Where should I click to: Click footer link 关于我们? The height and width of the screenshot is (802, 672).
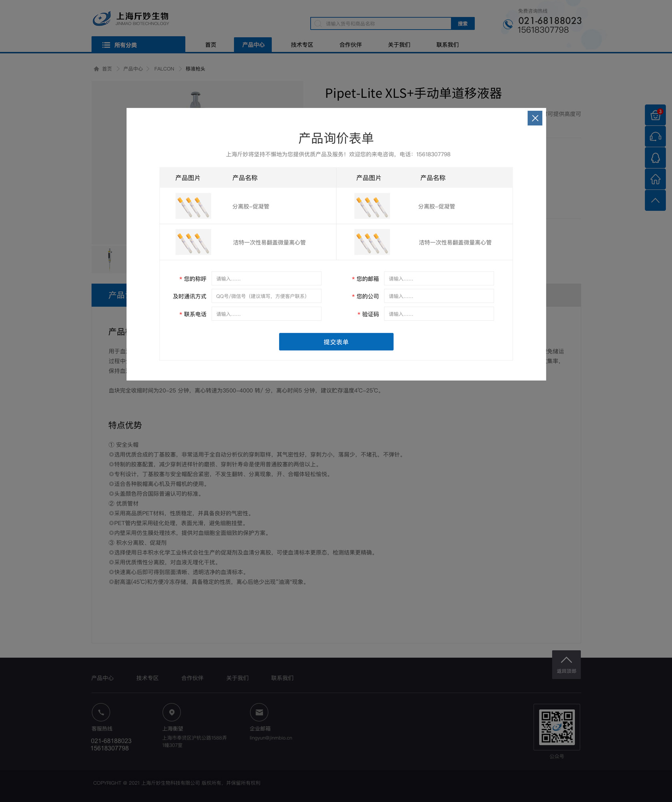pos(237,678)
